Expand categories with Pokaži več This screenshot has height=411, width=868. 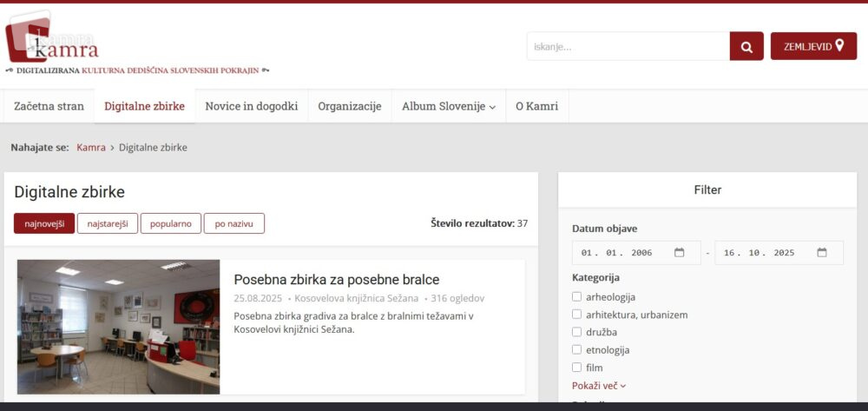tap(598, 385)
